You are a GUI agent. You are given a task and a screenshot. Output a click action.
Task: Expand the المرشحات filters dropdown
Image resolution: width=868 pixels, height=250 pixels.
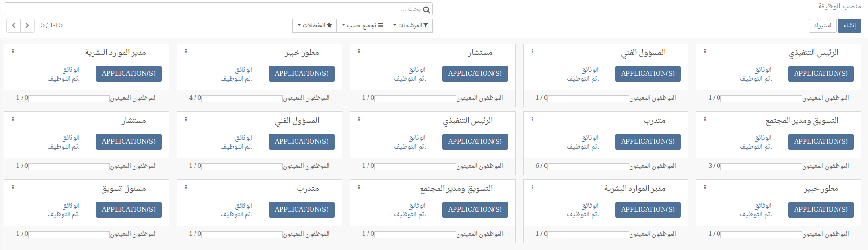click(410, 25)
